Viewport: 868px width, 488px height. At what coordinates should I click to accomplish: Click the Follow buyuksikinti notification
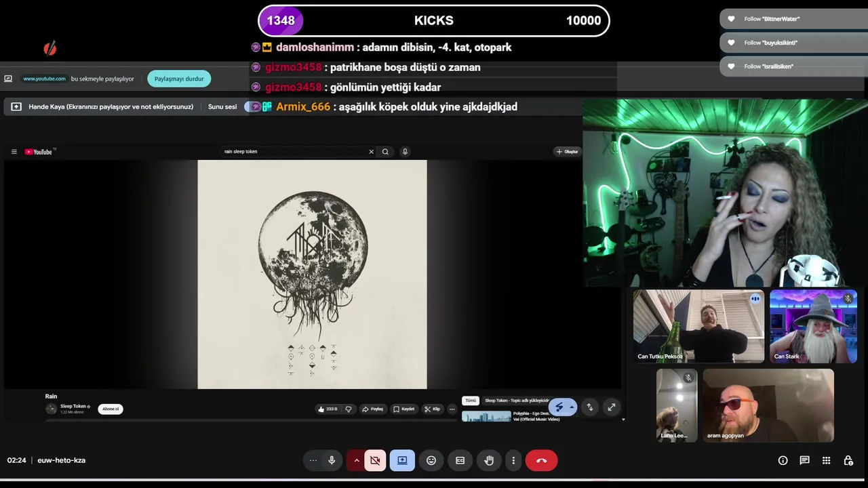(793, 43)
